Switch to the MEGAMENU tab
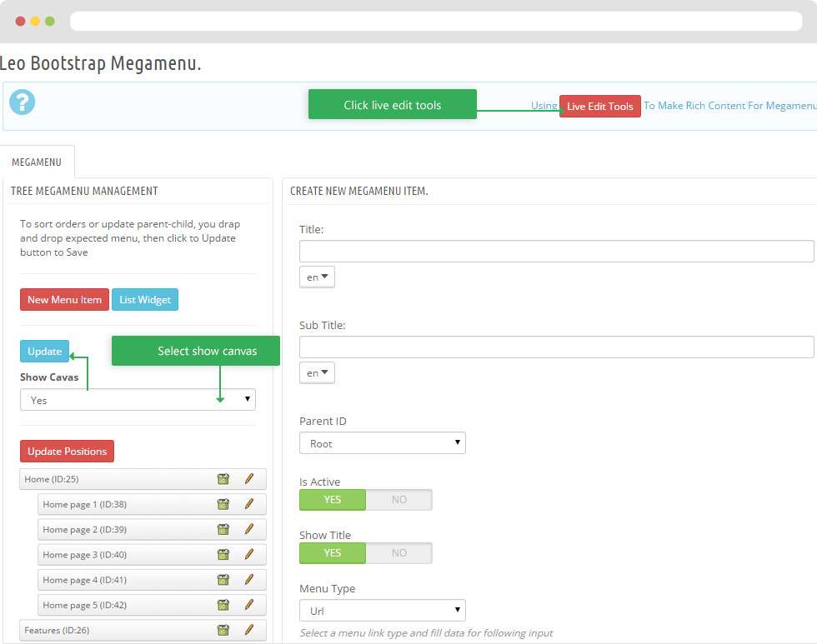817x644 pixels. [x=37, y=162]
